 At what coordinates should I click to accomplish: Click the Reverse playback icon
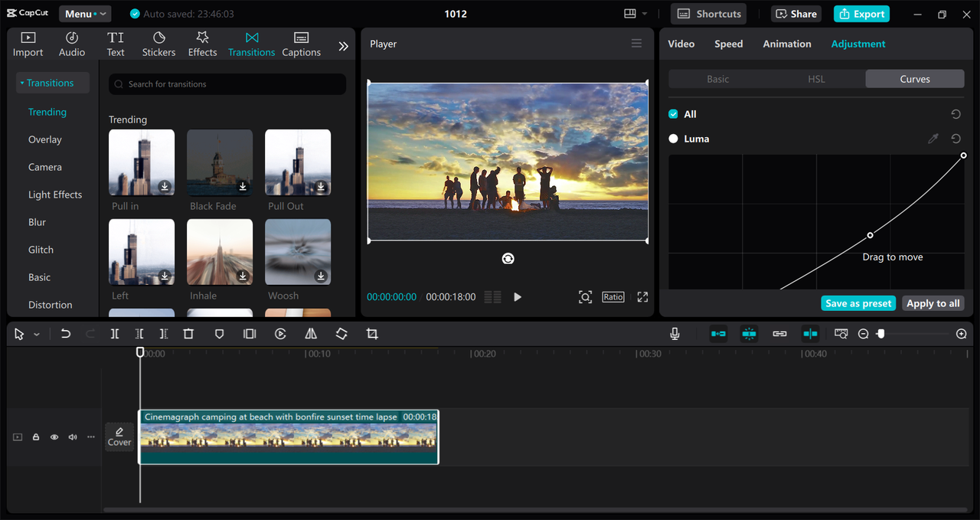click(x=280, y=334)
